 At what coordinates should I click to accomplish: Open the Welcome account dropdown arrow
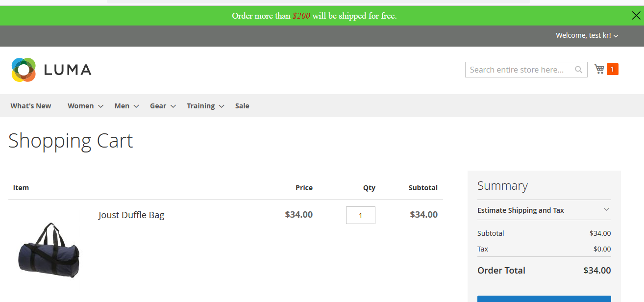[x=616, y=36]
